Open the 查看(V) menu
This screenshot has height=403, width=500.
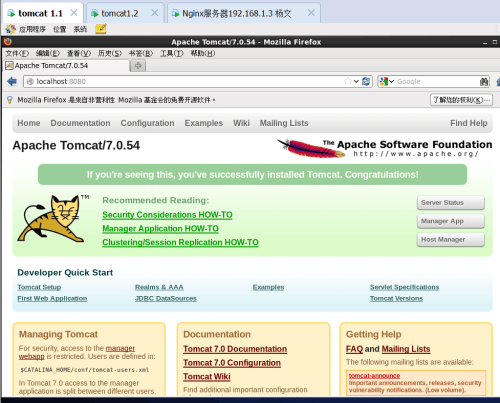click(x=79, y=53)
